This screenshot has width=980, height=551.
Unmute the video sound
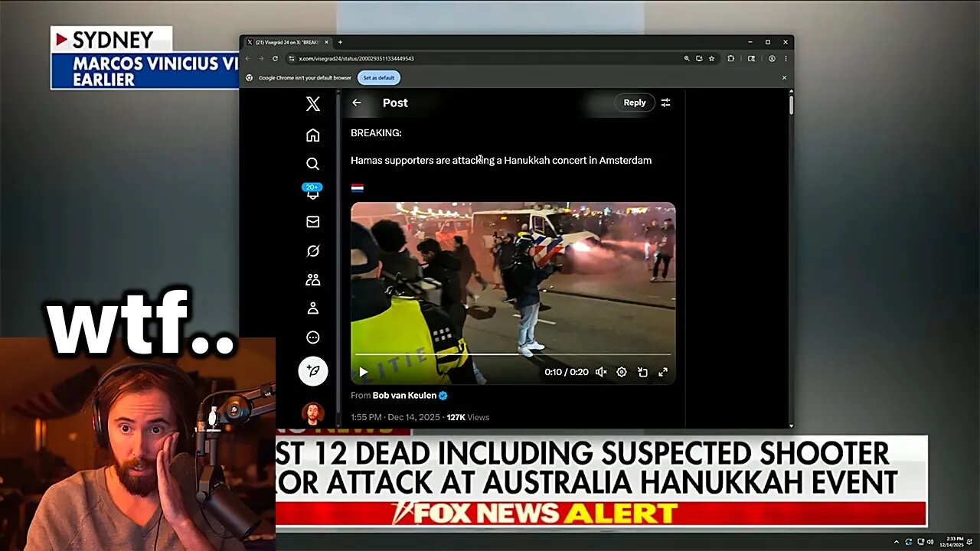[601, 372]
